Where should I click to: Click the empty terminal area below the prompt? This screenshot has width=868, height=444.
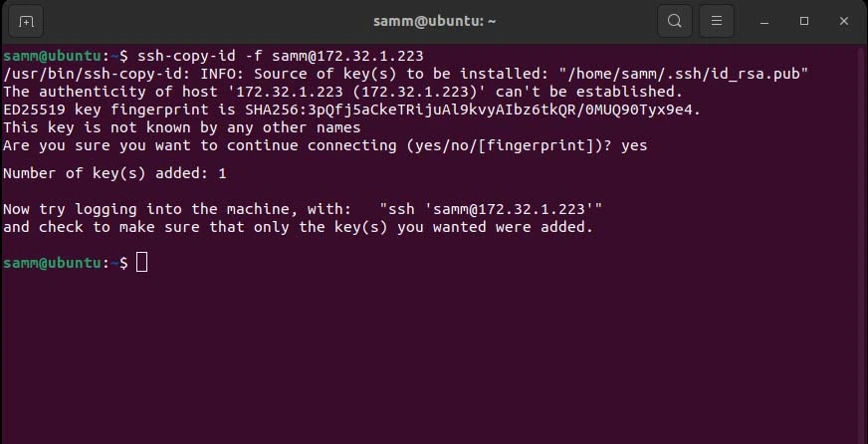pyautogui.click(x=434, y=359)
